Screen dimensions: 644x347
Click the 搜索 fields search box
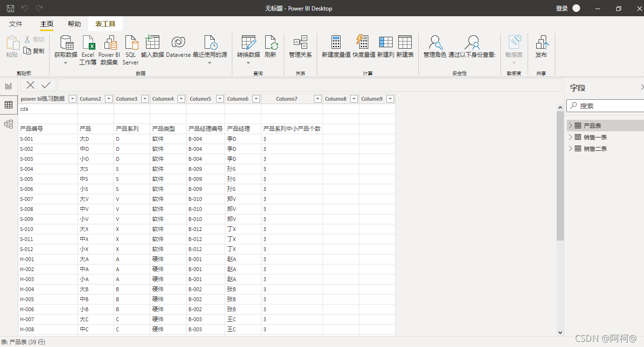pyautogui.click(x=606, y=106)
